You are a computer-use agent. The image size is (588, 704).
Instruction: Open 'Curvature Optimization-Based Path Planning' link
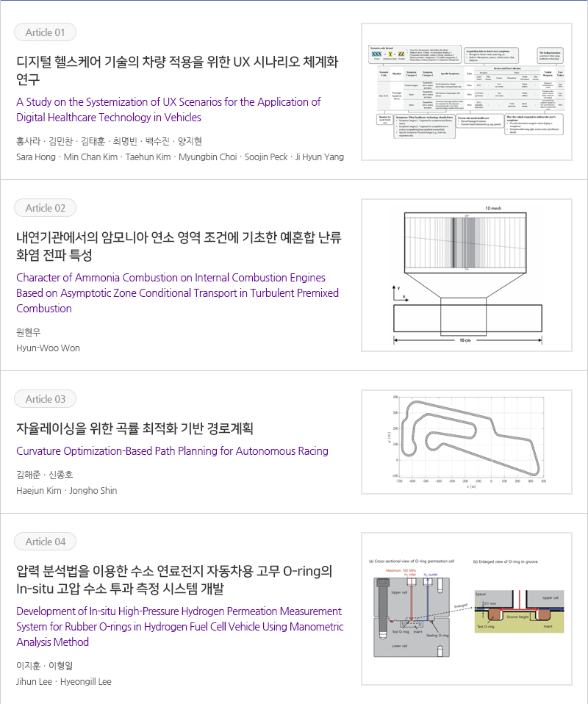point(172,450)
